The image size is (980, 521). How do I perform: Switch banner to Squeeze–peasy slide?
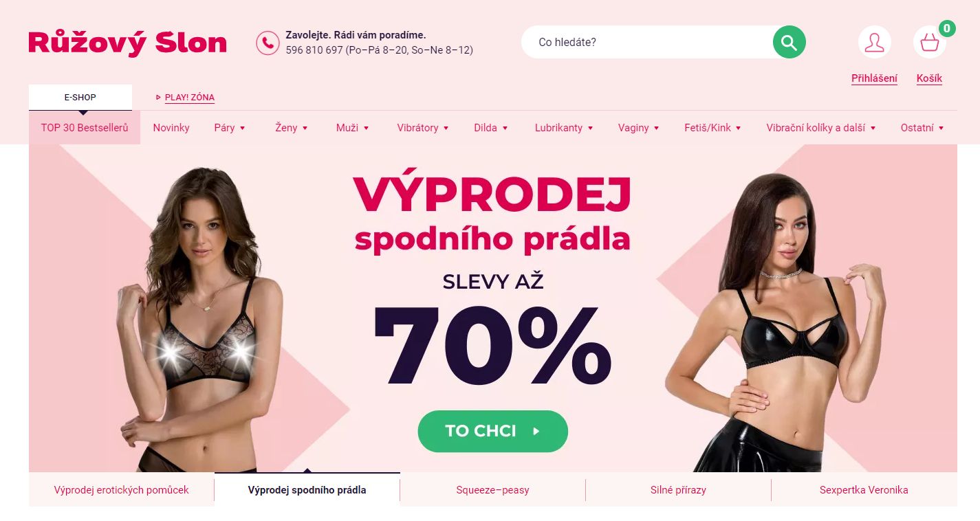click(492, 490)
